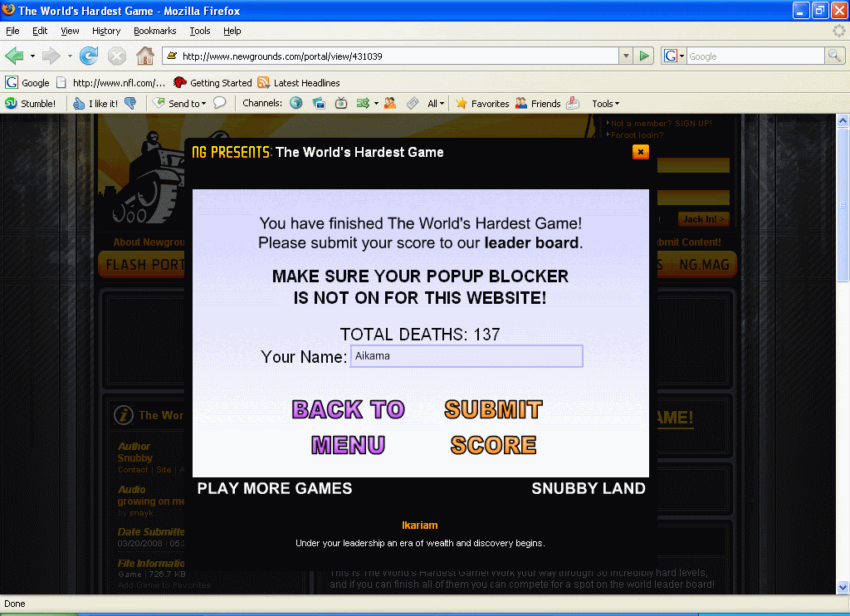850x616 pixels.
Task: Open the FLASH PORTAL navigation tab
Action: [142, 265]
